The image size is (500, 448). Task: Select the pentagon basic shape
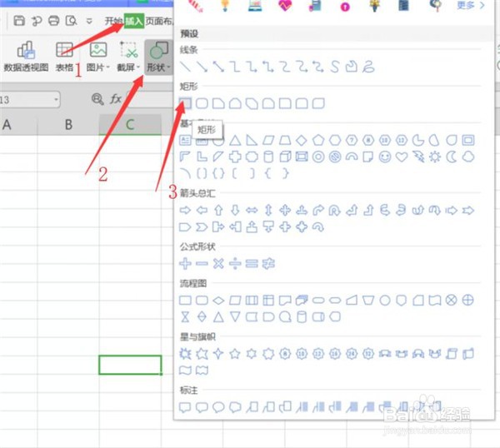pos(318,140)
